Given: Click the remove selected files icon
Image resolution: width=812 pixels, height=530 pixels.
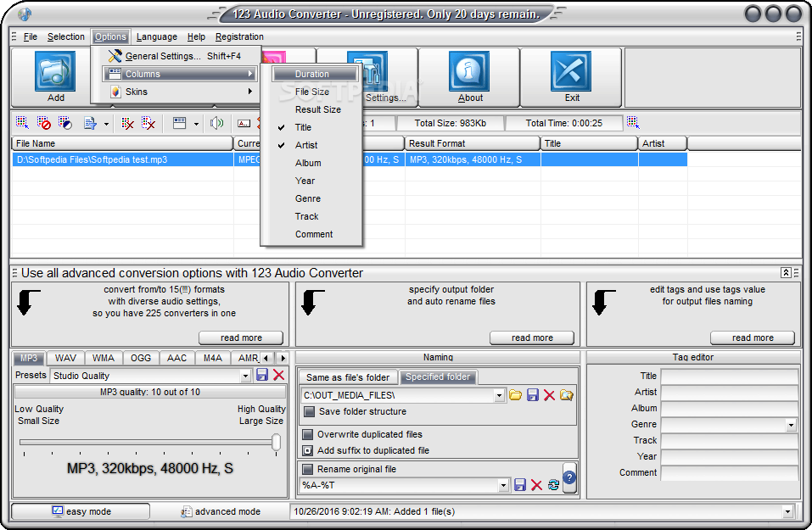Looking at the screenshot, I should coord(127,123).
